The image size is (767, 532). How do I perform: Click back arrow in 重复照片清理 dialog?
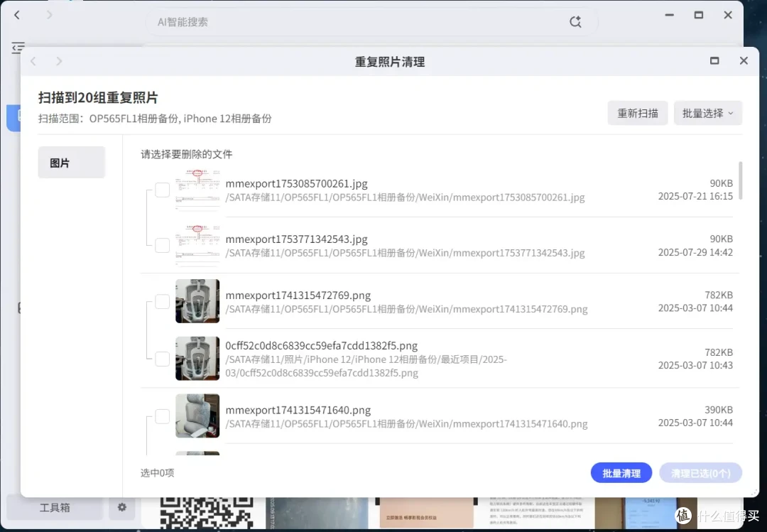(33, 61)
